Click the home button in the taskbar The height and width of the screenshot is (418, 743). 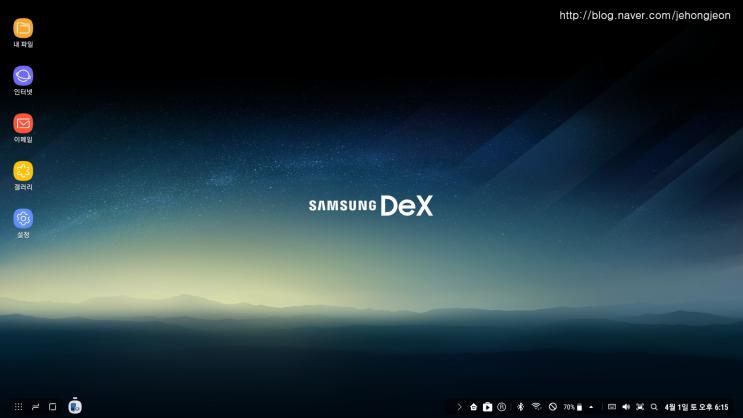(x=53, y=407)
